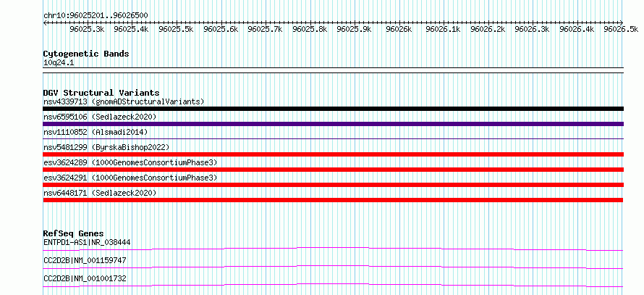This screenshot has height=295, width=644.
Task: Click the 96025.7k ruler tick label
Action: point(266,29)
